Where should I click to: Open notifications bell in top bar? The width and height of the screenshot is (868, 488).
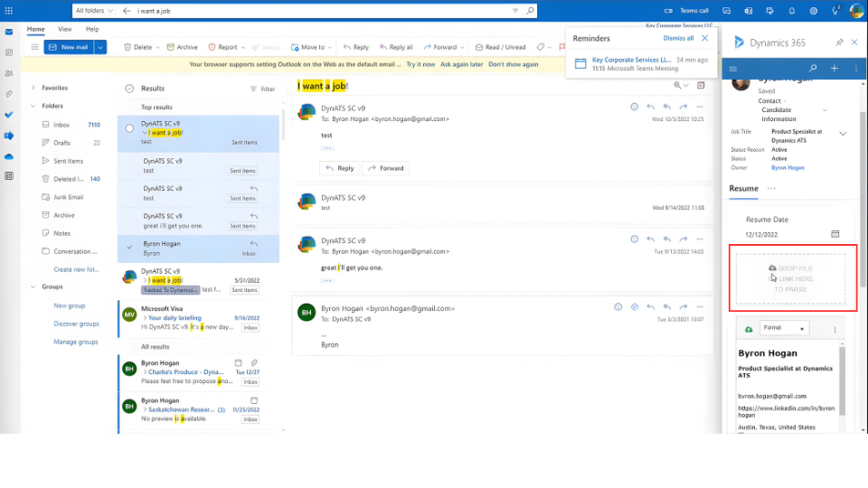(x=792, y=11)
